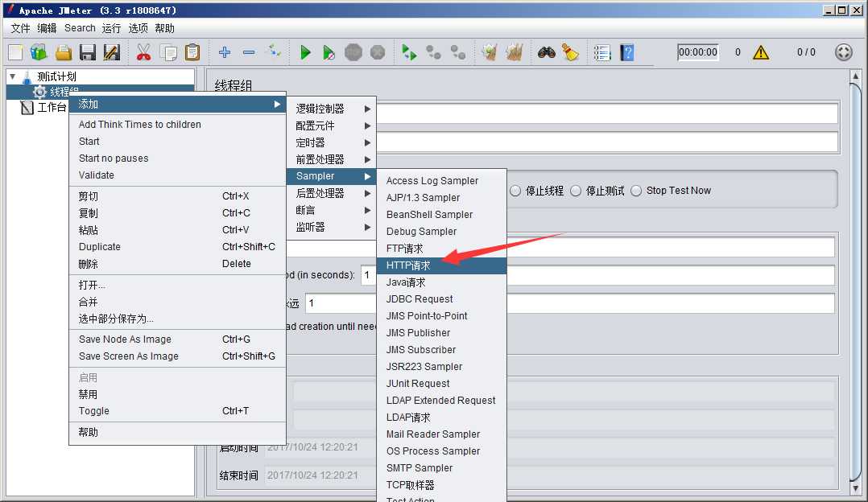The height and width of the screenshot is (502, 868).
Task: Choose Java请求 sampler entry
Action: point(442,282)
